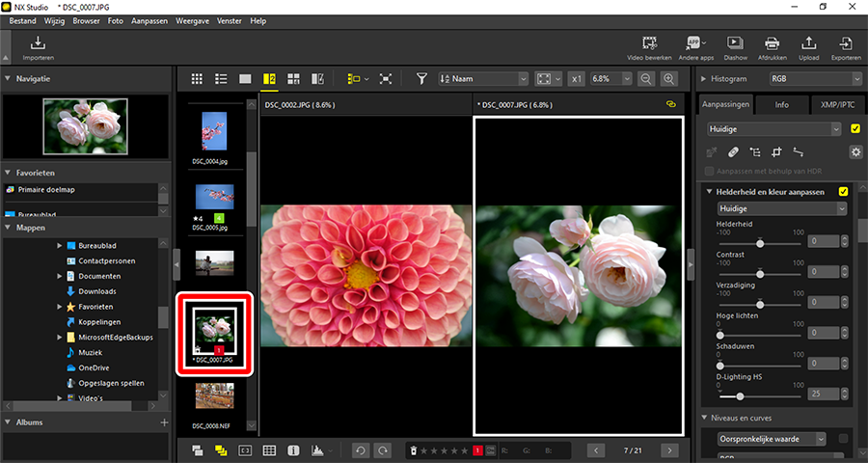Switch to thumbnail list view
Screen dimensions: 868x463
click(221, 79)
